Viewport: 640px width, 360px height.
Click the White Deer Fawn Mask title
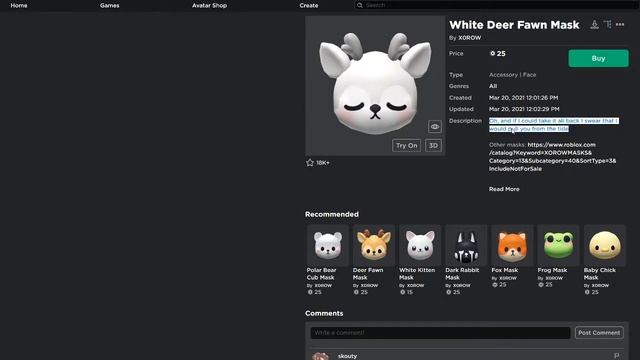click(x=514, y=25)
